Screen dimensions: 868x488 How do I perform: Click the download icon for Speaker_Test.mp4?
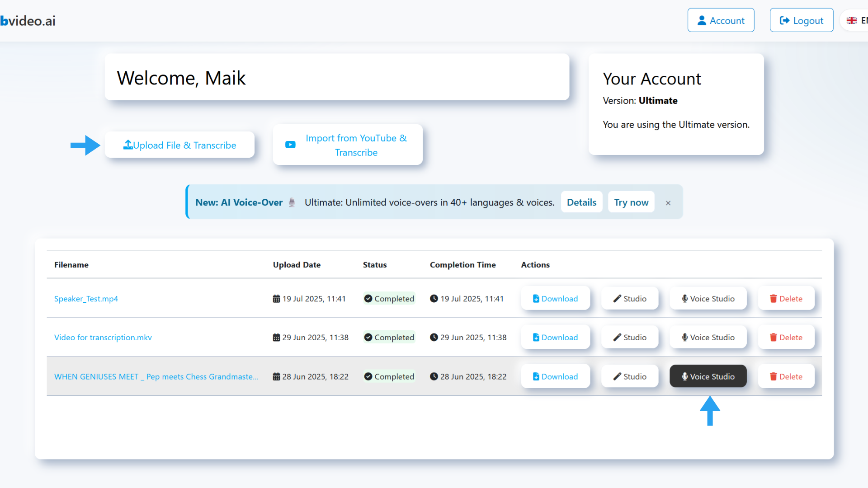point(536,298)
